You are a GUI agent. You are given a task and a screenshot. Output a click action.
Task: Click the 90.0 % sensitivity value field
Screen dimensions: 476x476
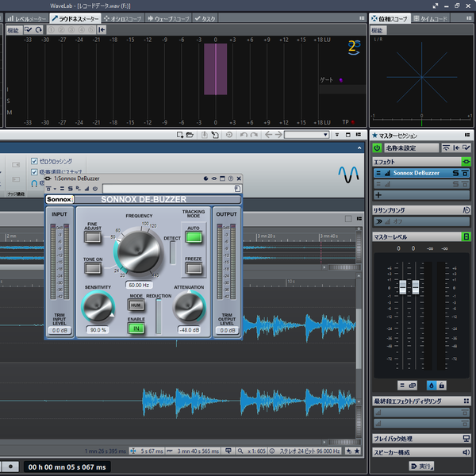pyautogui.click(x=98, y=330)
